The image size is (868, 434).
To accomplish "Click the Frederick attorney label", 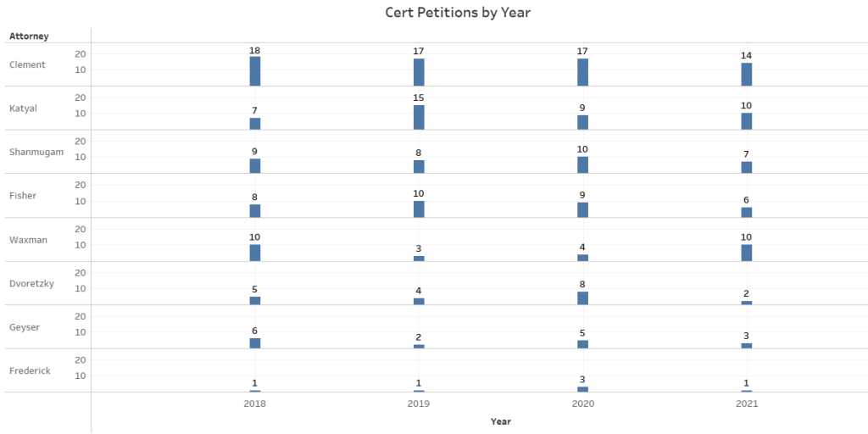I will coord(30,370).
